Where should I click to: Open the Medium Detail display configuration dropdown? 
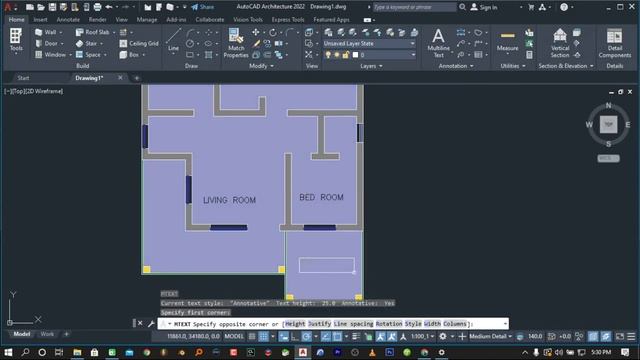pos(491,336)
